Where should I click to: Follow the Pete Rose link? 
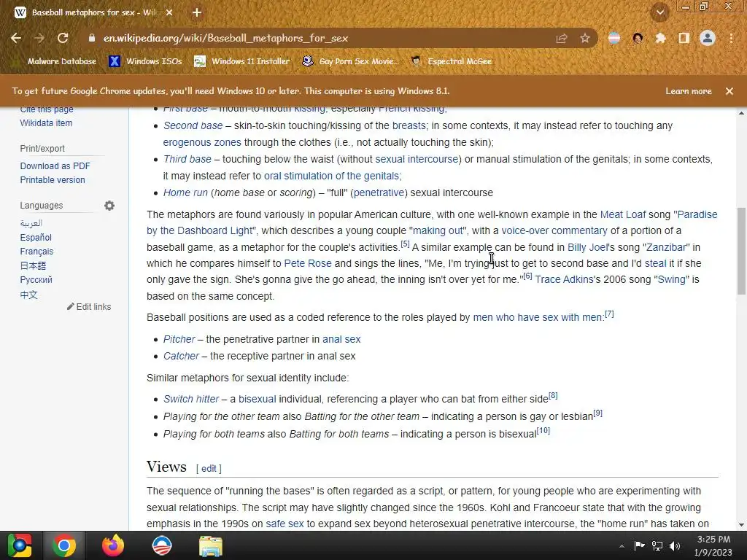coord(308,263)
